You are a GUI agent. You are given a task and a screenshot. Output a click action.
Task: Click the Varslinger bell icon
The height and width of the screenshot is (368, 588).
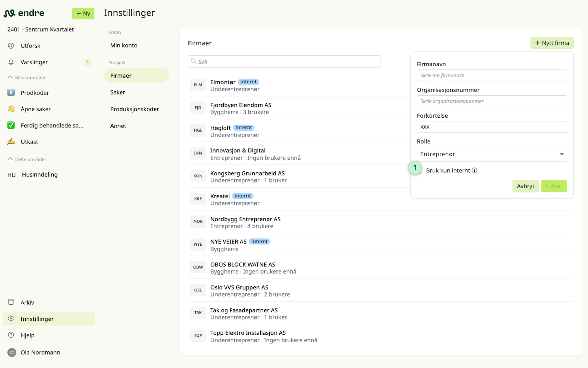[x=11, y=62]
